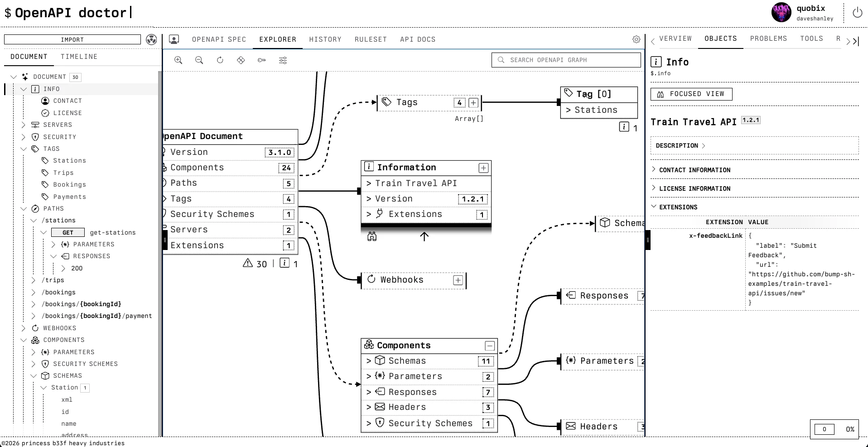Switch to the Ruleset tab
The height and width of the screenshot is (447, 868).
click(x=371, y=39)
